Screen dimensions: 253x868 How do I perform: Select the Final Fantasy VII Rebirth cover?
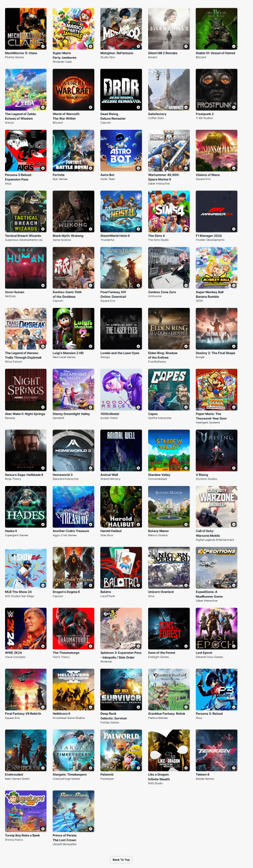pyautogui.click(x=26, y=689)
